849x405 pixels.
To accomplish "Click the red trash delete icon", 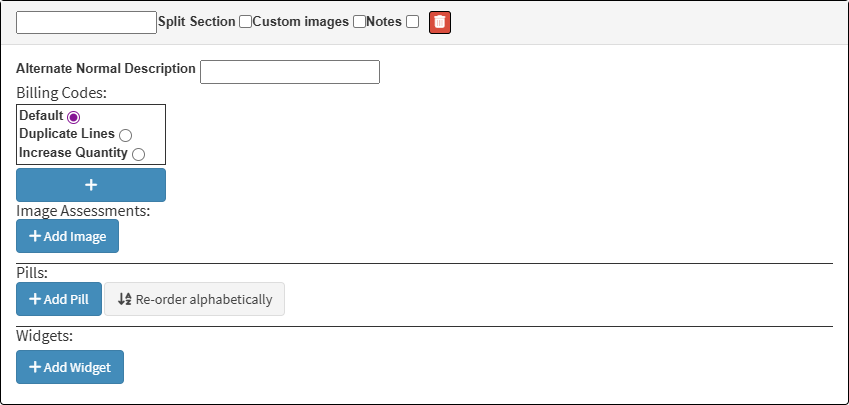I will (x=440, y=22).
